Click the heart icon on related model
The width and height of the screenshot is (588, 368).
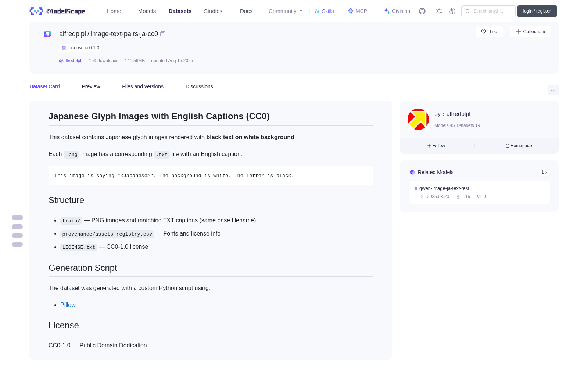[x=479, y=197]
